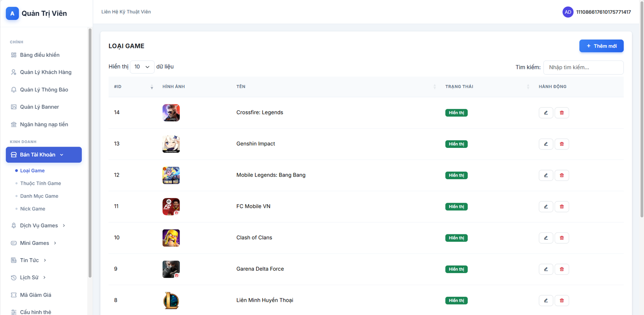
Task: Open Liên Hệ Kỹ Thuật Viên link
Action: click(126, 12)
